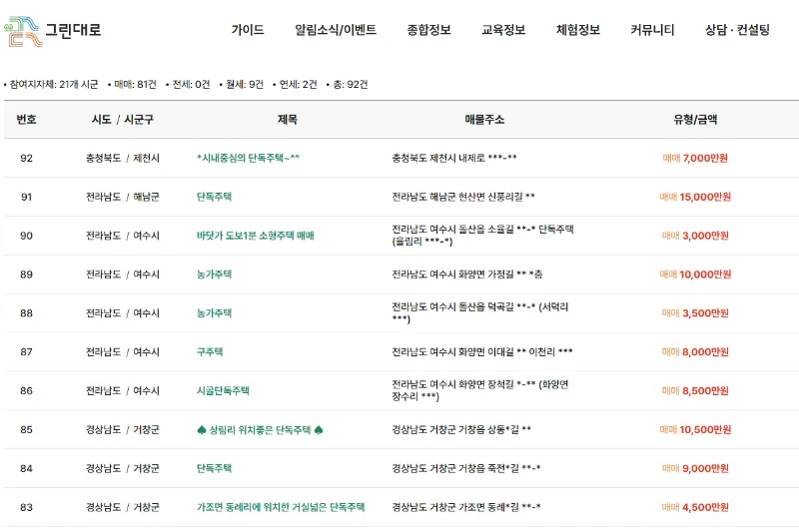Click price 매매 3,000만원
The image size is (799, 532).
tap(695, 236)
